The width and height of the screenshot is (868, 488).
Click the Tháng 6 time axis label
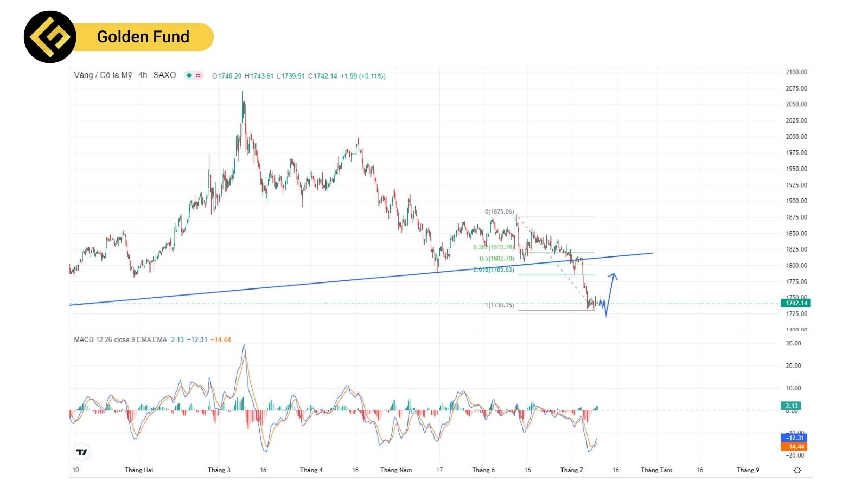pyautogui.click(x=483, y=470)
